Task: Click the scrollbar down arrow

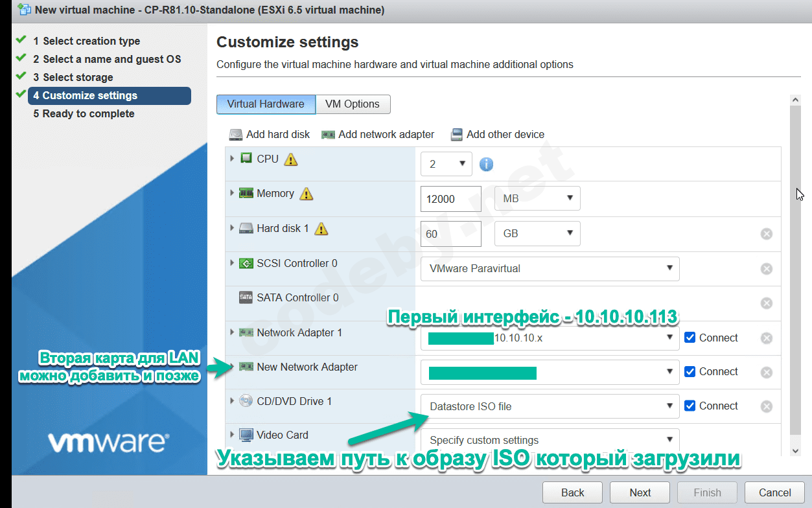Action: (x=796, y=450)
